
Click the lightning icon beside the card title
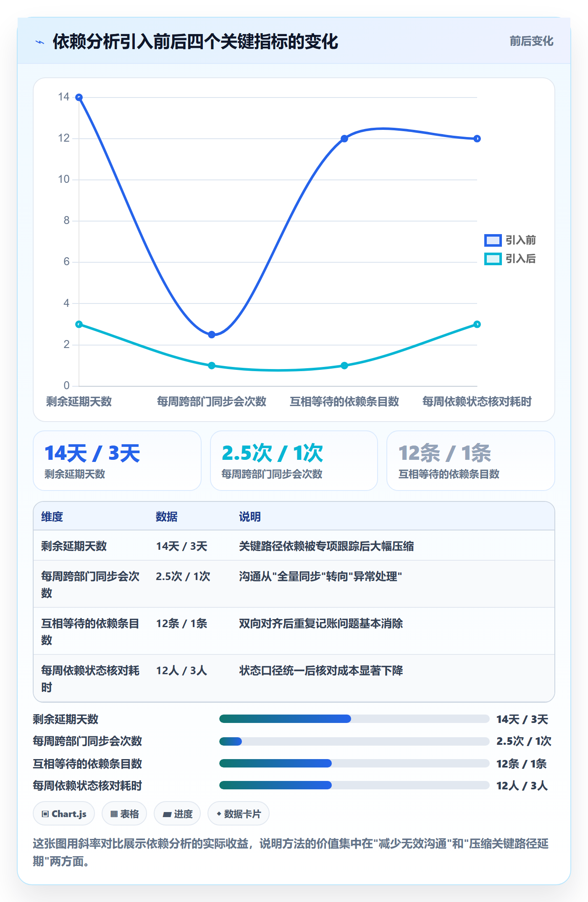click(x=40, y=42)
